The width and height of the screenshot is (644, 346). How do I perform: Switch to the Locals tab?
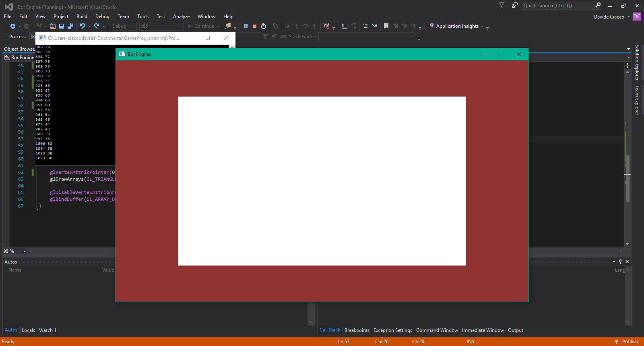tap(28, 330)
